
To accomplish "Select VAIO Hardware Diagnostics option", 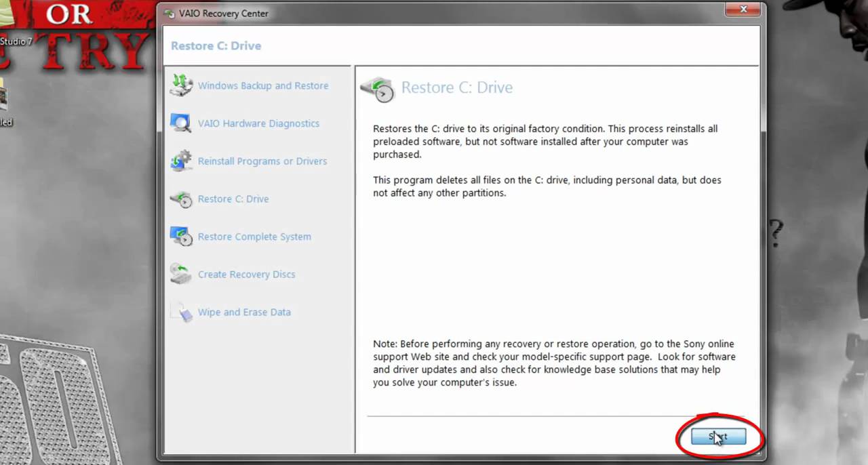I will (x=258, y=123).
